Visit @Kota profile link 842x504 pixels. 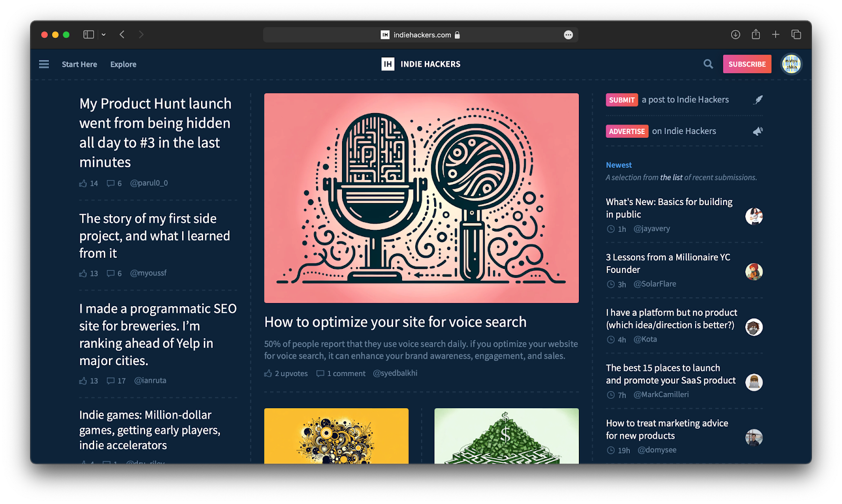[x=645, y=339]
